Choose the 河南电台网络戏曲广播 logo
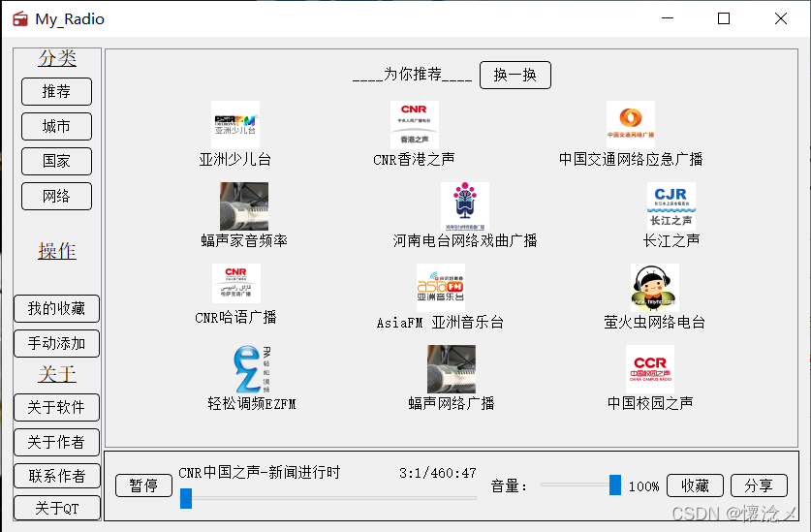 [x=464, y=206]
